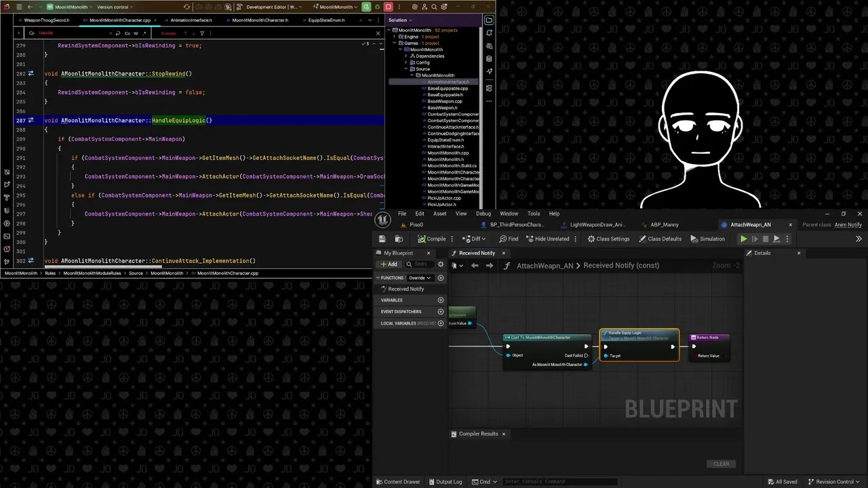868x488 pixels.
Task: Open Rider Database tool window icon
Action: coord(489,59)
